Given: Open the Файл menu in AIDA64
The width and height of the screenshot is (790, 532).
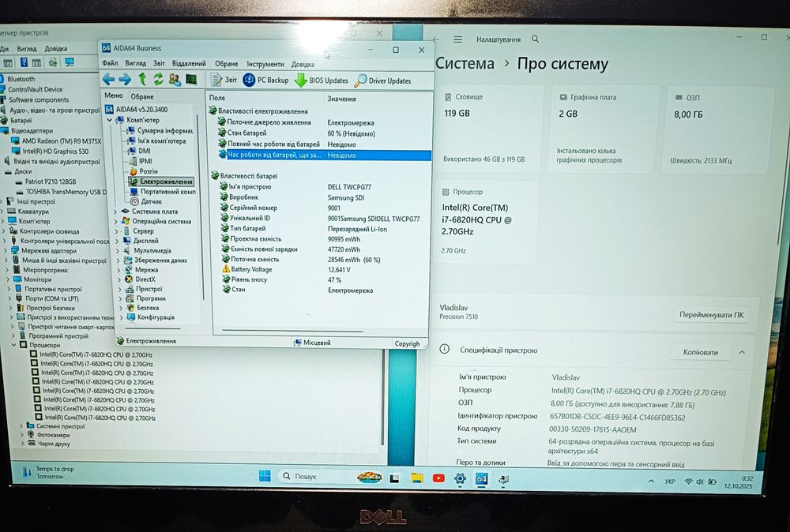Looking at the screenshot, I should (x=110, y=63).
